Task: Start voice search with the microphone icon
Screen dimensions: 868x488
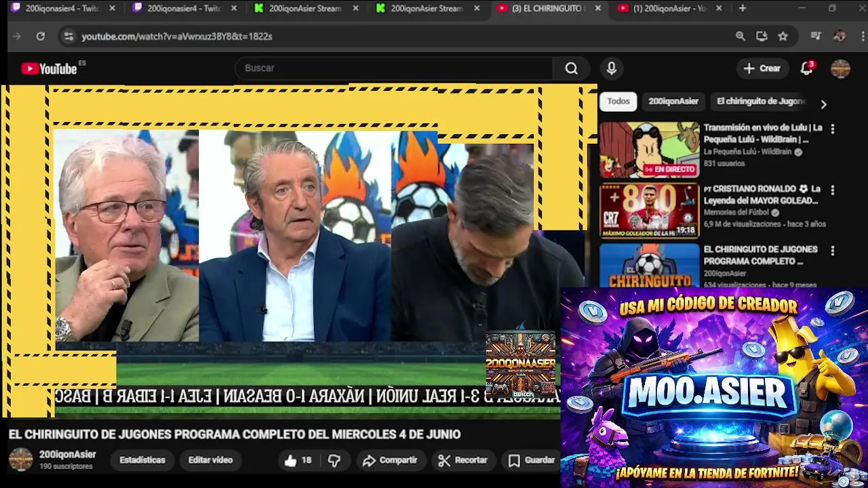Action: 611,68
